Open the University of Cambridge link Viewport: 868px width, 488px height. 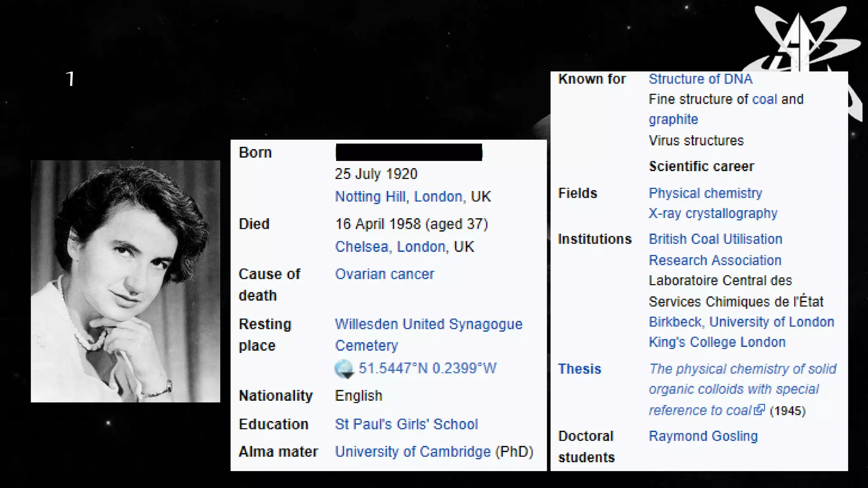click(x=412, y=452)
